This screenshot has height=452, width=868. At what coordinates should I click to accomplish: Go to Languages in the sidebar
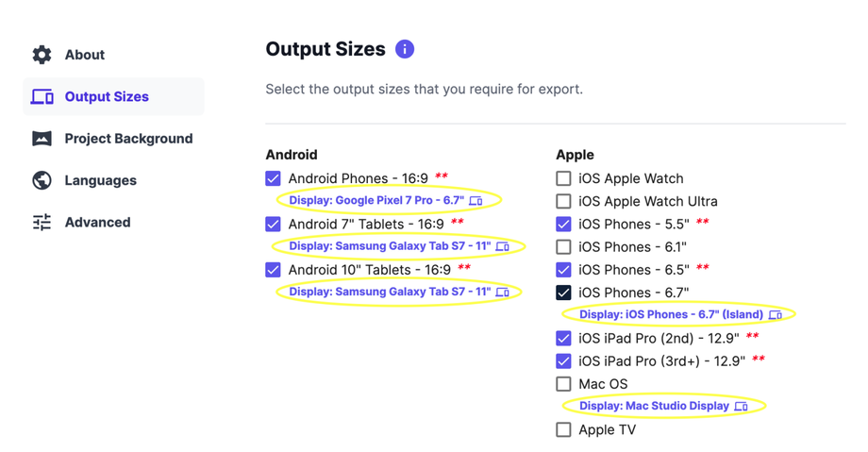(100, 180)
